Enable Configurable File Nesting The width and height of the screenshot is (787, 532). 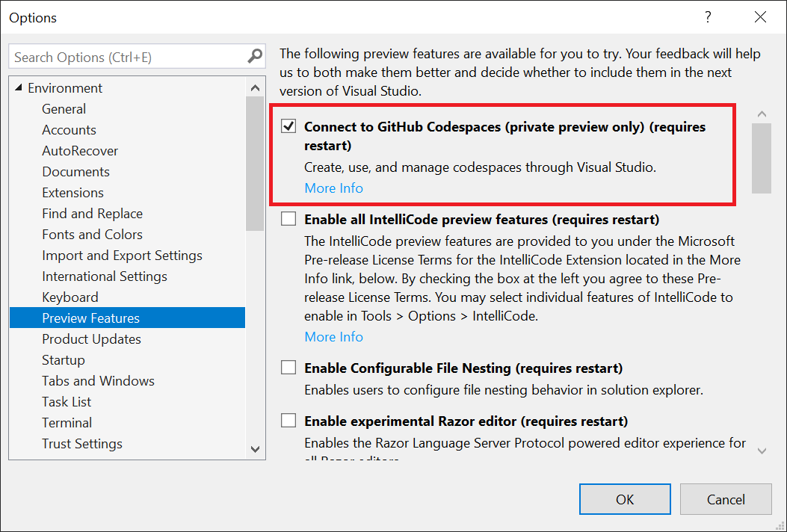pyautogui.click(x=288, y=367)
